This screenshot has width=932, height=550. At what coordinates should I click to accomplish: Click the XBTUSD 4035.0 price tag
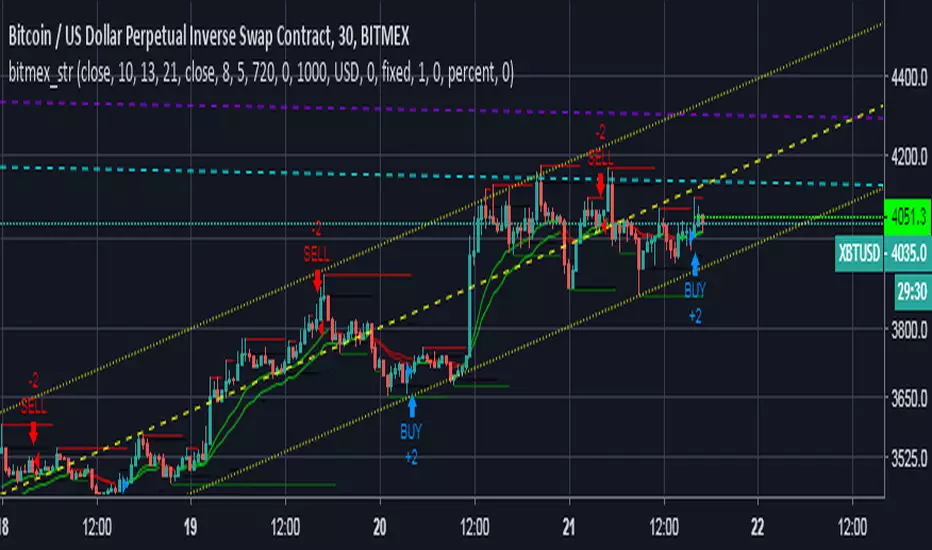click(883, 253)
